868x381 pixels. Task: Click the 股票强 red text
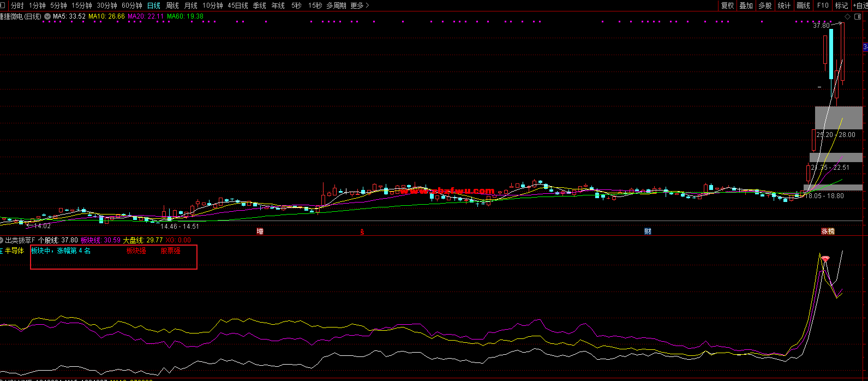(x=171, y=251)
